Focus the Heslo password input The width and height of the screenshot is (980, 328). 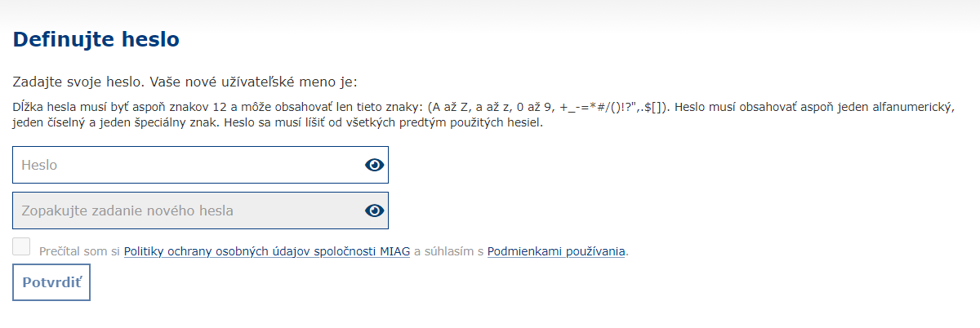pyautogui.click(x=200, y=165)
